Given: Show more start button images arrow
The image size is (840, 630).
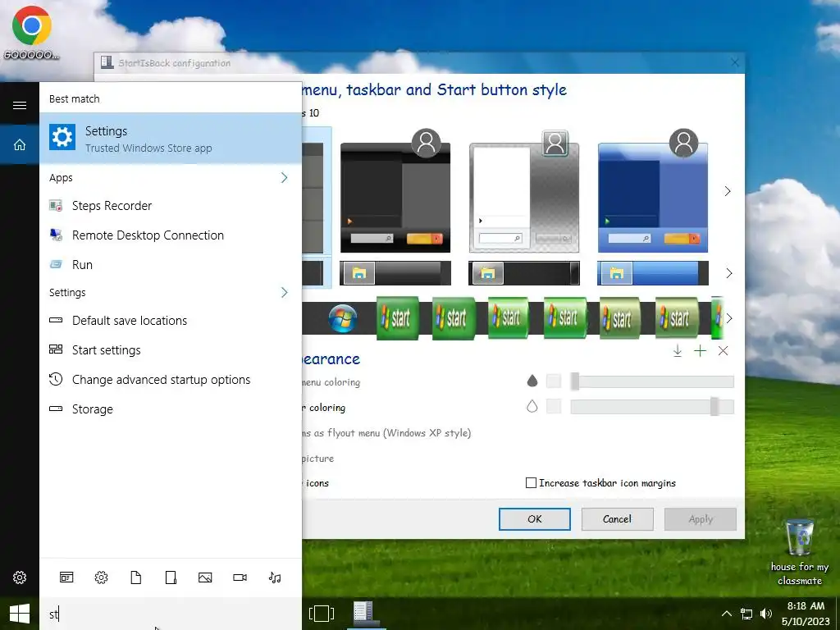Looking at the screenshot, I should point(728,318).
